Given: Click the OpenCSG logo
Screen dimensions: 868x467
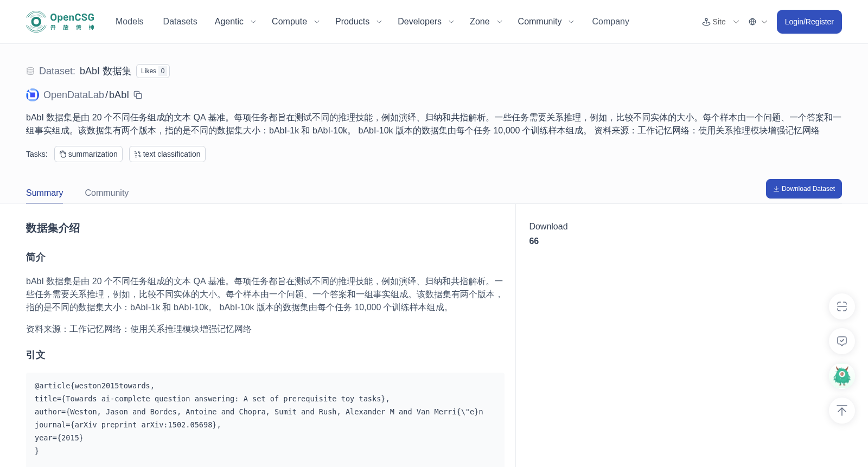Looking at the screenshot, I should pos(60,22).
